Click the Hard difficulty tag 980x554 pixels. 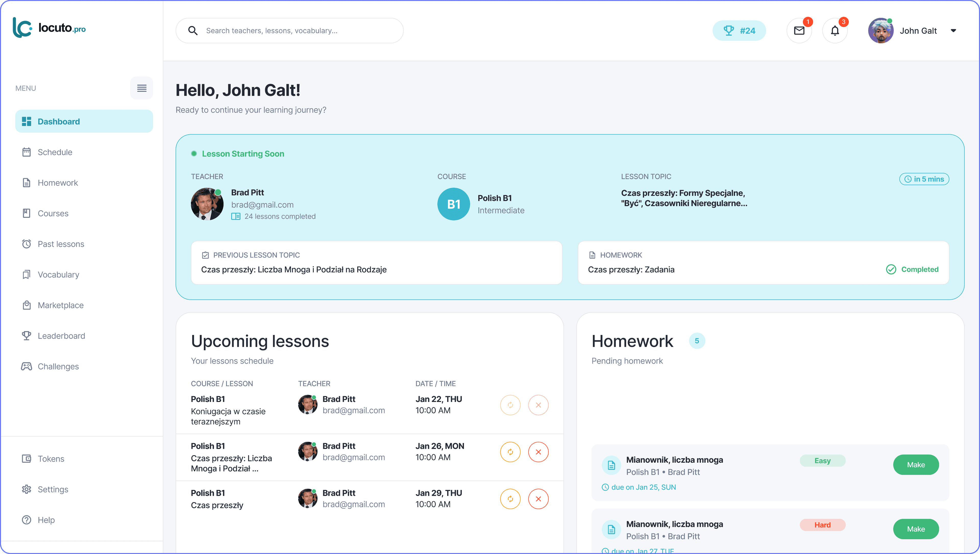[x=823, y=525]
